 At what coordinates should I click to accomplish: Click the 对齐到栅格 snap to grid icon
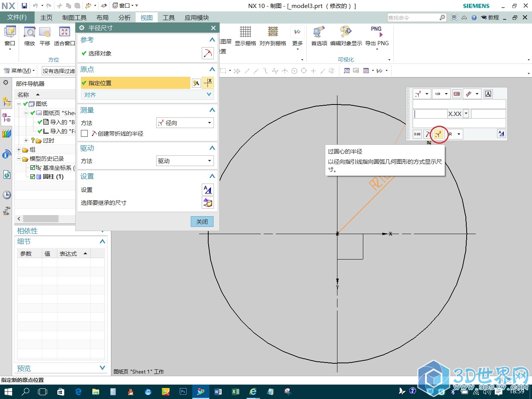pos(273,32)
